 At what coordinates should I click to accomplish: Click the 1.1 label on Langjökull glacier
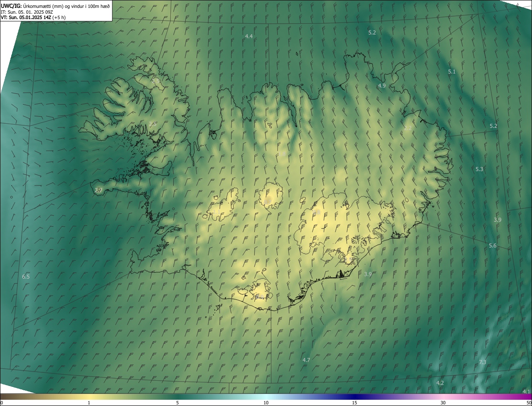[217, 212]
